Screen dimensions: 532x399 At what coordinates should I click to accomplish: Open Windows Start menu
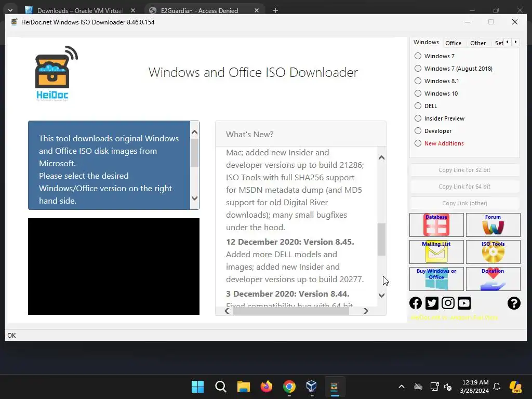[197, 387]
